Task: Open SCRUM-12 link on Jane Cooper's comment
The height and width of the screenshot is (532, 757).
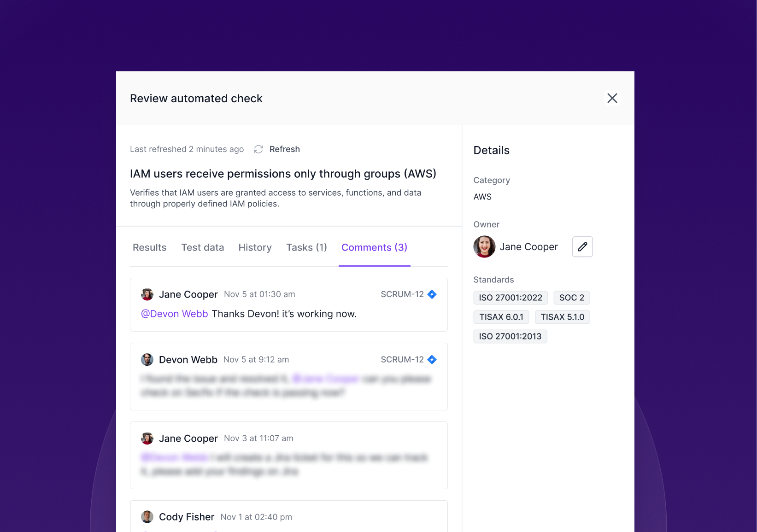Action: [x=402, y=294]
